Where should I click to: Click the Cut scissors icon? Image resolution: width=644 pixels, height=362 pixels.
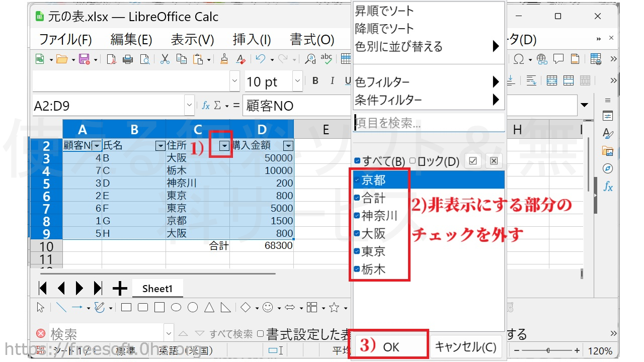[165, 59]
